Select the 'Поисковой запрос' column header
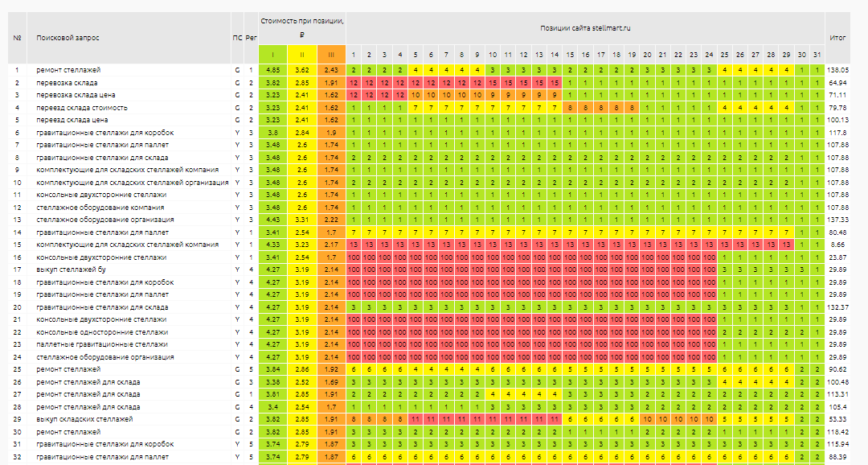The image size is (868, 465). 68,38
